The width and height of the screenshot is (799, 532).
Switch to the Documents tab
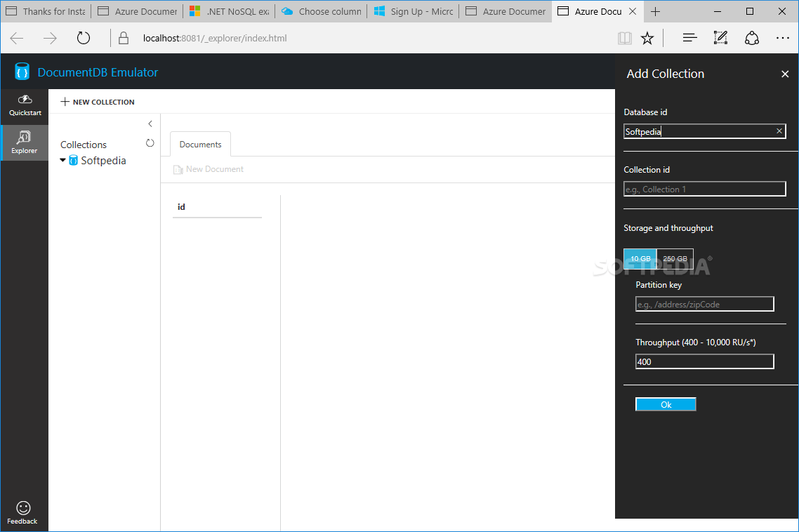click(x=200, y=144)
